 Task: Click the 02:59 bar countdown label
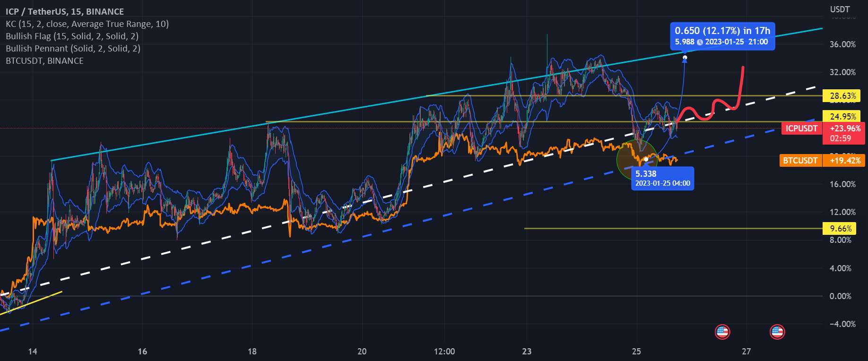tap(841, 138)
